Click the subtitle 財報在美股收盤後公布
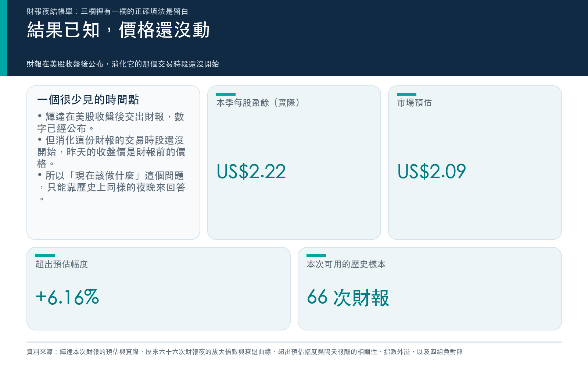The width and height of the screenshot is (588, 368). click(123, 64)
